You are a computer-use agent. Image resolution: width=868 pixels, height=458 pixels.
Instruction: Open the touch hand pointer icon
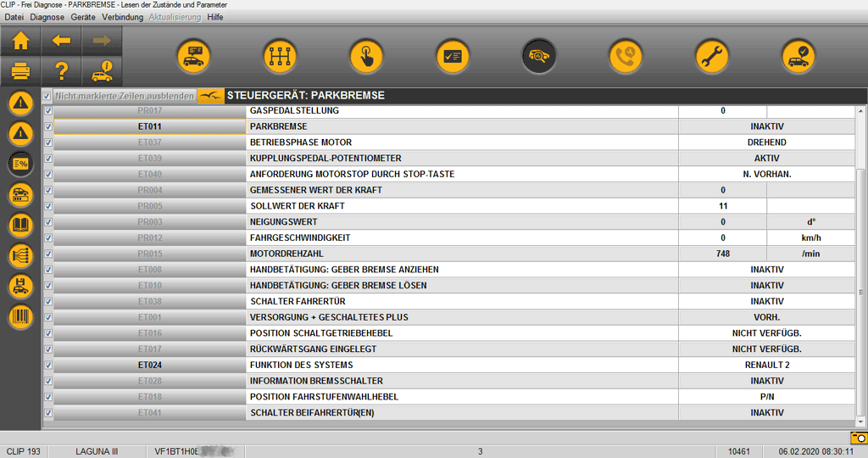[366, 57]
